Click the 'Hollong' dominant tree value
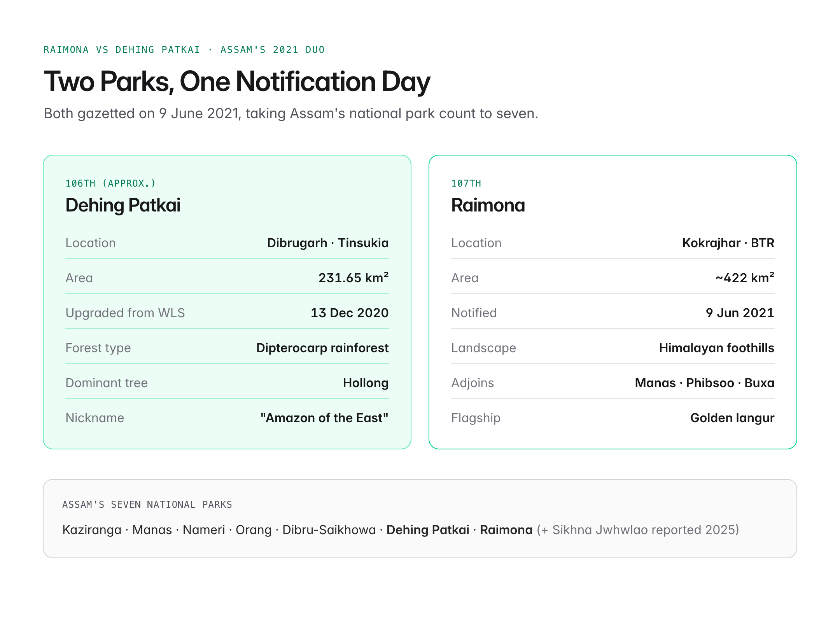840x622 pixels. tap(366, 383)
